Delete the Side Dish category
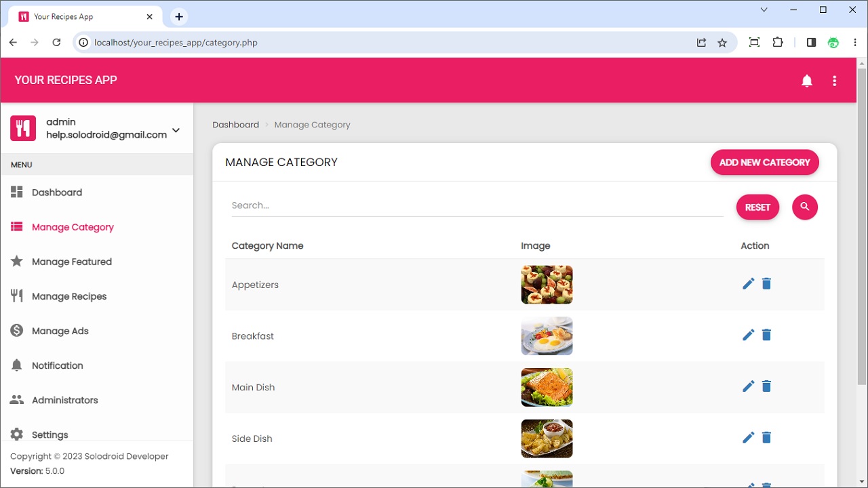Viewport: 868px width, 488px height. tap(766, 438)
